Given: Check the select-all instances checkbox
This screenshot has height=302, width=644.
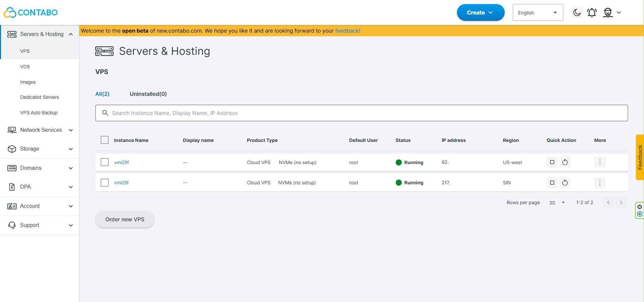Looking at the screenshot, I should [x=105, y=140].
